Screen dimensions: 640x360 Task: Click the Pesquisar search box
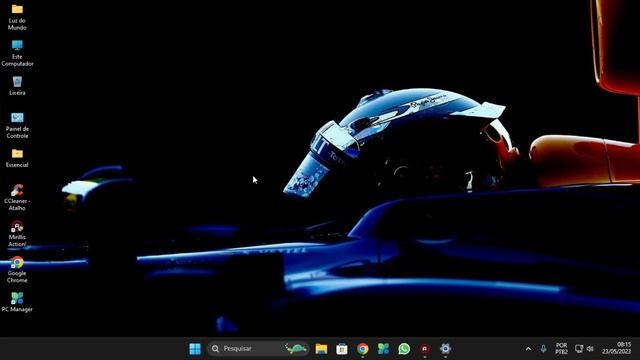(x=258, y=349)
